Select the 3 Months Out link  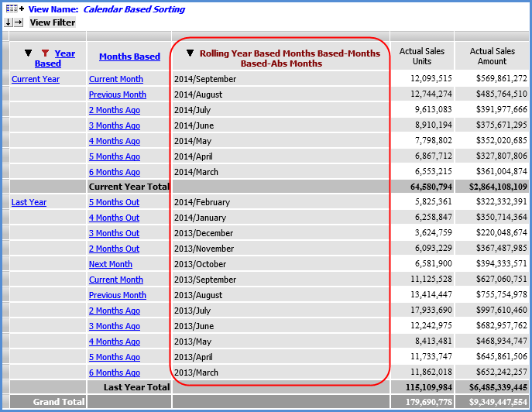[114, 233]
